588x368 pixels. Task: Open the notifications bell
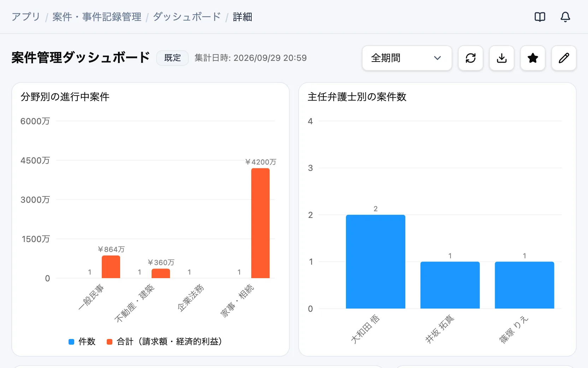[565, 17]
